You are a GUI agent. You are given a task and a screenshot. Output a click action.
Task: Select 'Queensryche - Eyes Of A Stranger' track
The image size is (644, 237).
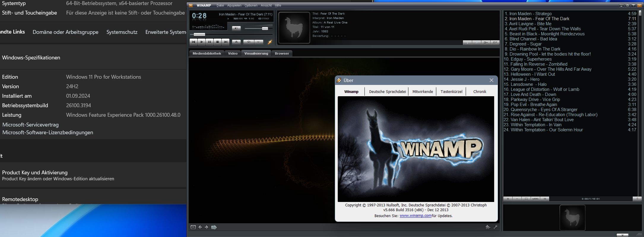(570, 110)
